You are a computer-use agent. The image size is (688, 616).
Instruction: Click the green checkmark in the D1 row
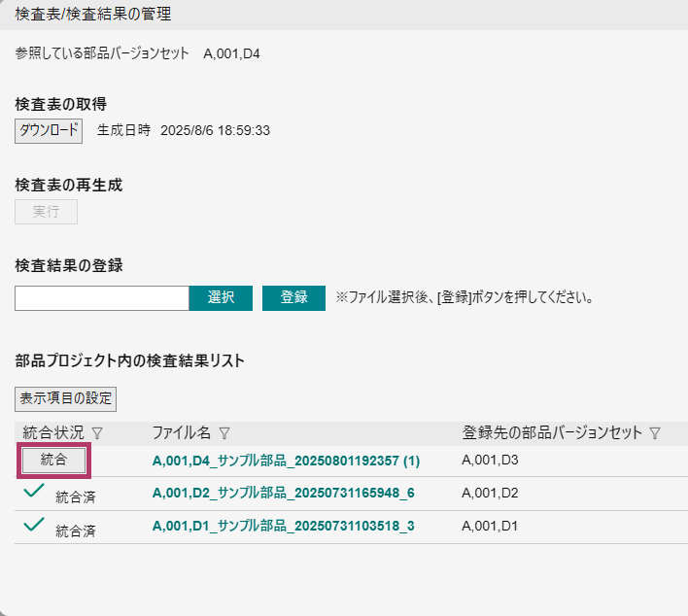tap(34, 526)
